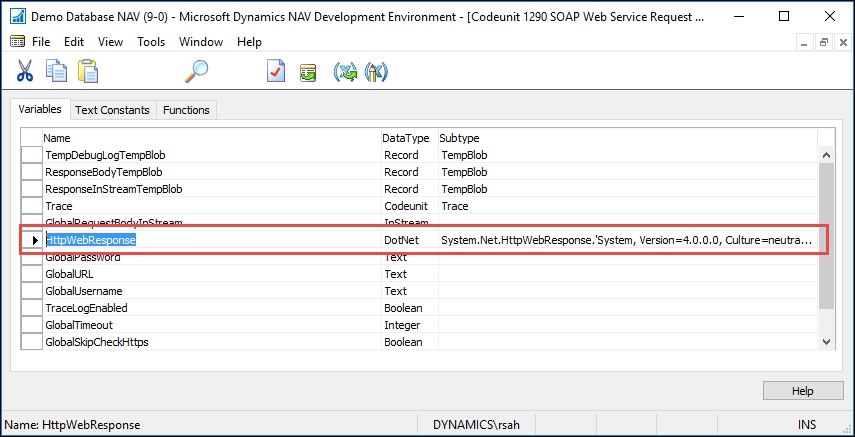Viewport: 855px width, 437px height.
Task: Click the DotNet data type cell
Action: tap(410, 240)
